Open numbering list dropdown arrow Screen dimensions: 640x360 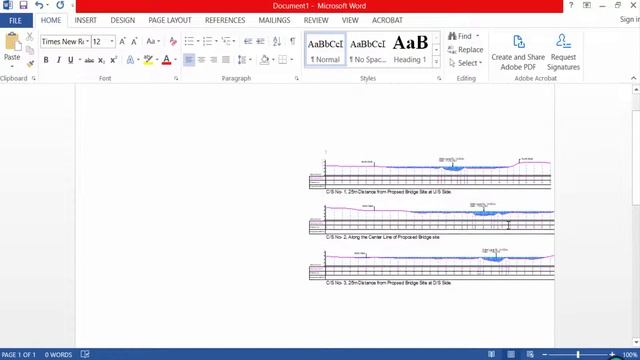(216, 41)
